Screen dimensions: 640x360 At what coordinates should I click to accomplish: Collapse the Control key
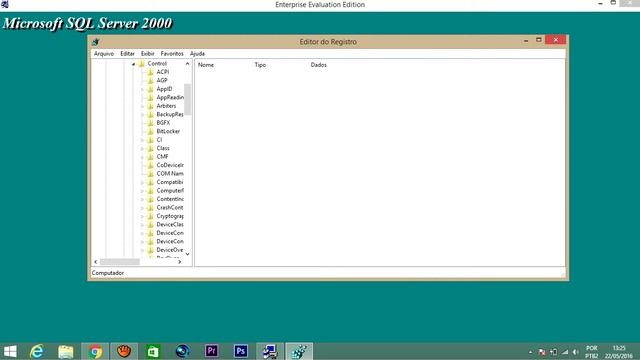(133, 64)
